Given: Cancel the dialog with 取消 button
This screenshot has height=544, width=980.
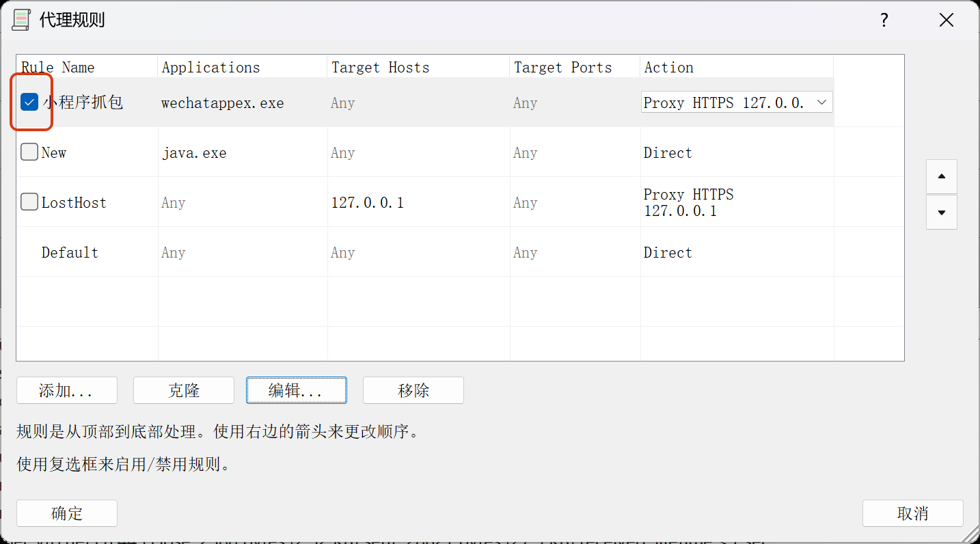Looking at the screenshot, I should click(x=912, y=513).
